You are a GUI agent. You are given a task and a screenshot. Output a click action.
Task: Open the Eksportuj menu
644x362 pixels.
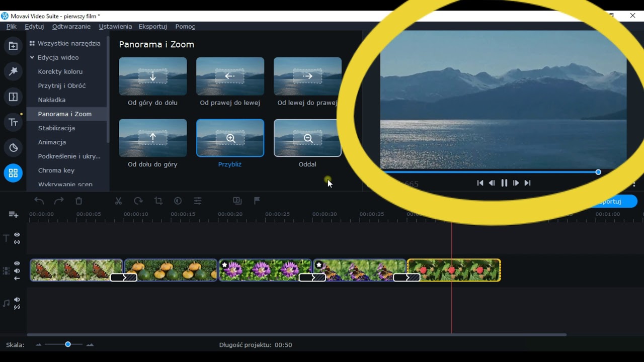click(153, 26)
